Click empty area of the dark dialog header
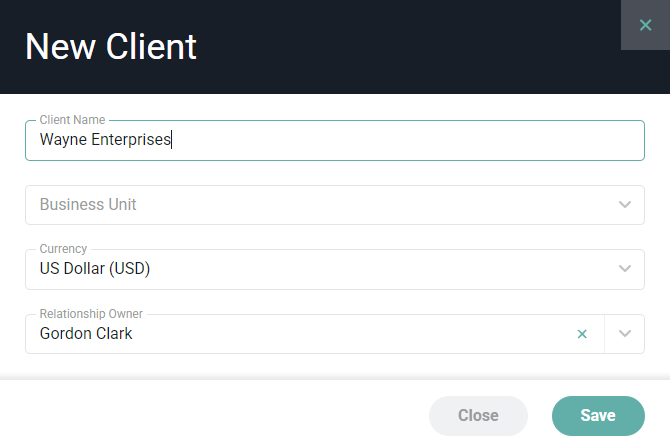Screen dimensions: 670x448 [x=400, y=47]
